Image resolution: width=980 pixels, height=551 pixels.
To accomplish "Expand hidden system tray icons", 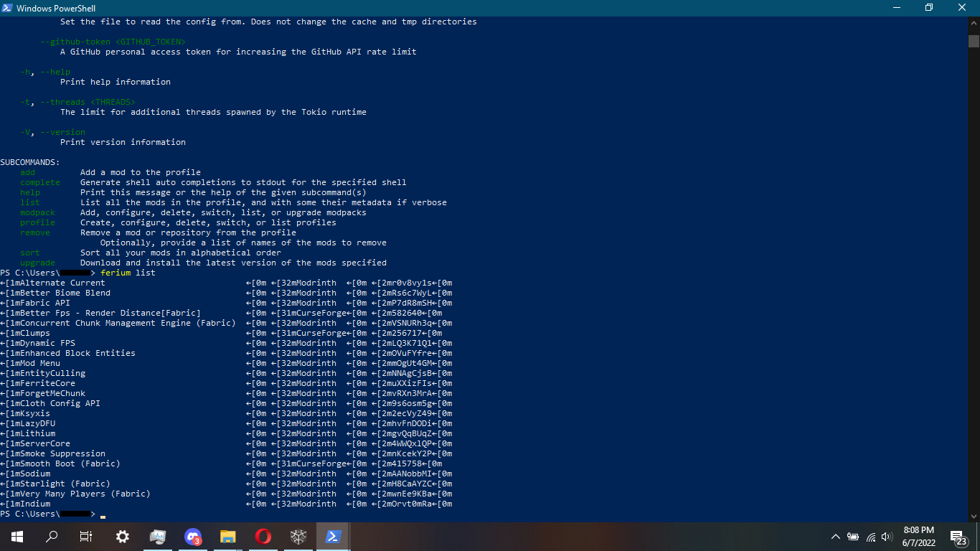I will point(835,536).
